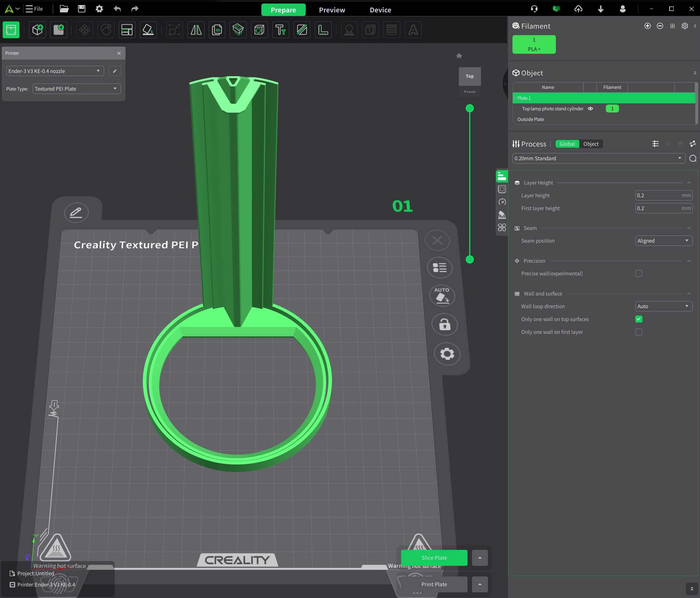Switch to the Preview tab
The height and width of the screenshot is (598, 700).
pos(332,10)
